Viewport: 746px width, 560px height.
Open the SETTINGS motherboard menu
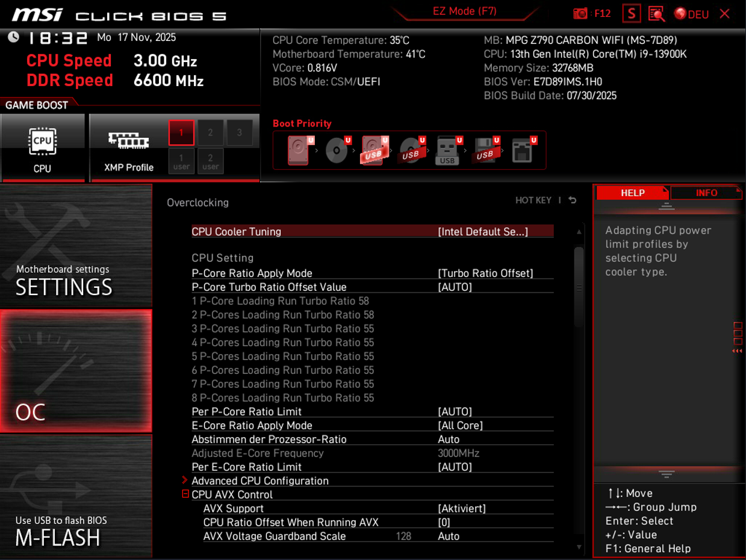[76, 246]
